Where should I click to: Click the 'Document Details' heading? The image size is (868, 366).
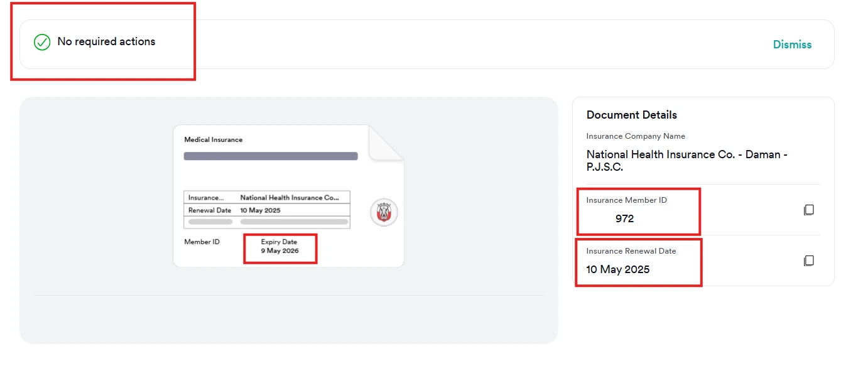[x=632, y=115]
